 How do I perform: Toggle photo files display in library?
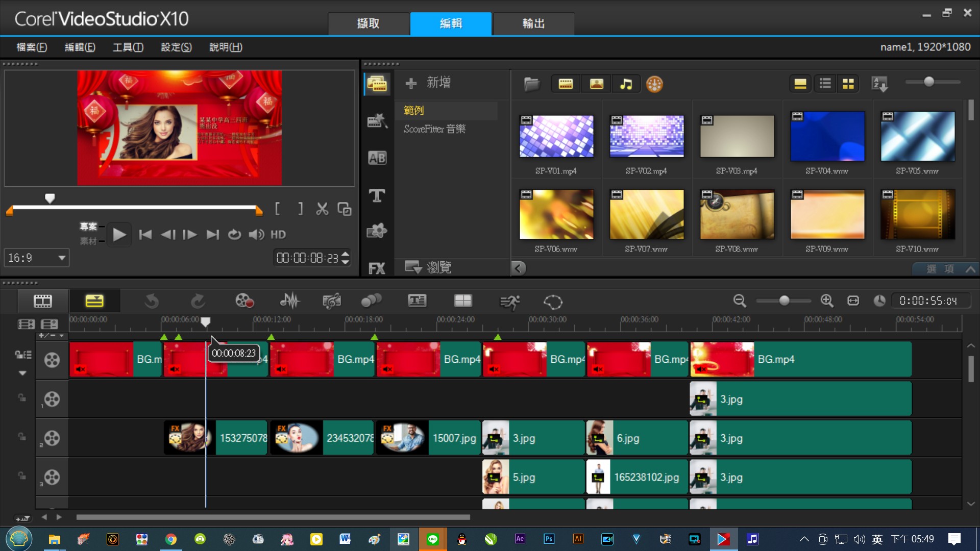(596, 84)
